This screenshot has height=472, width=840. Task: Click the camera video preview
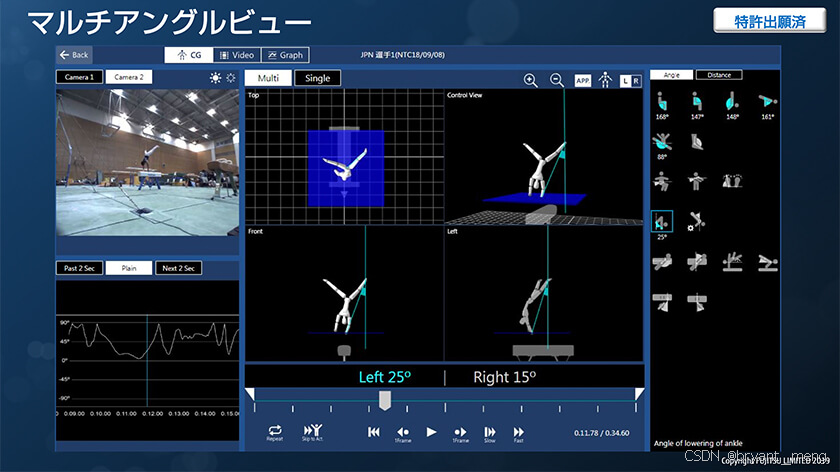tap(148, 162)
